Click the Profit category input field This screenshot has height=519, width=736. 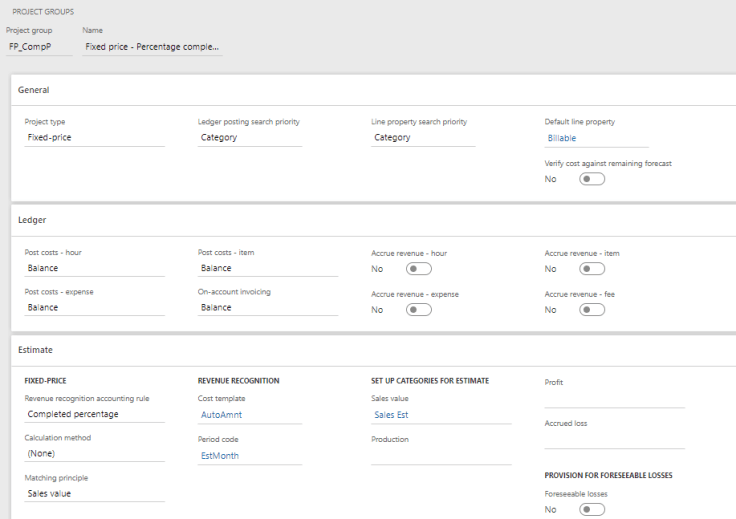(x=614, y=399)
